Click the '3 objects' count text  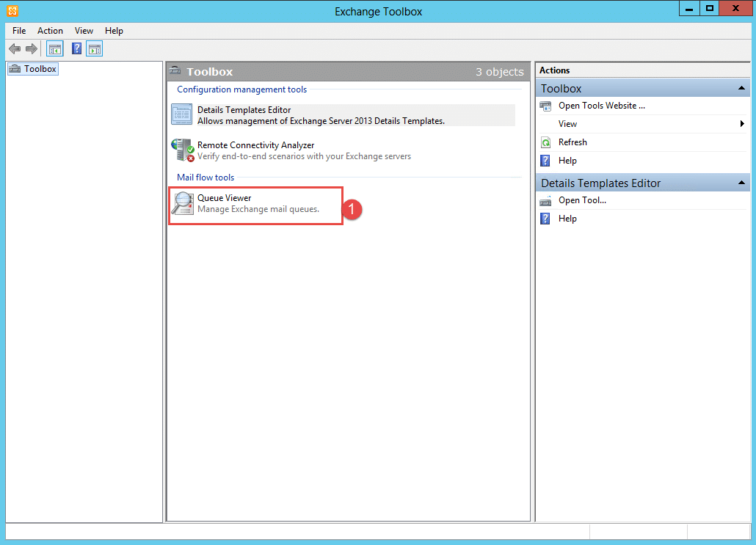click(500, 72)
